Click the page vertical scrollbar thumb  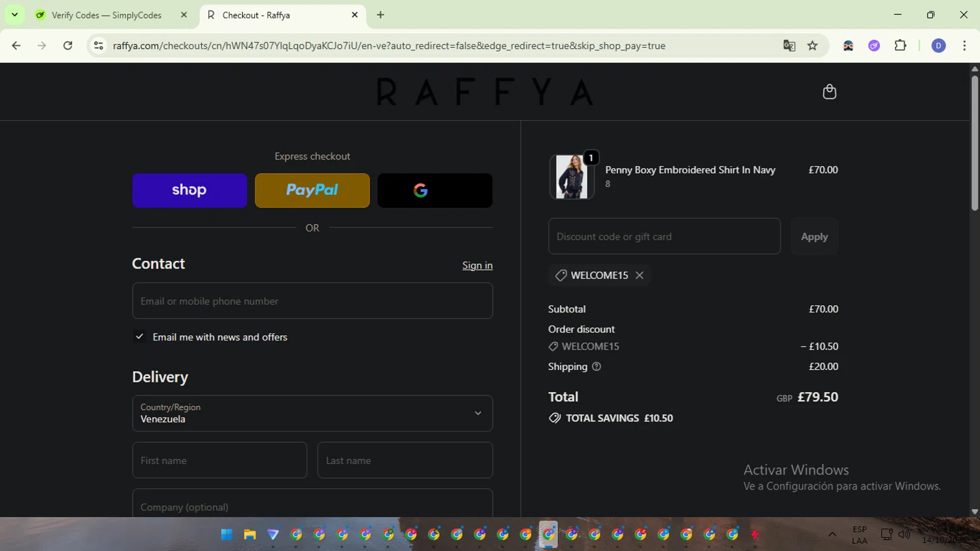975,142
